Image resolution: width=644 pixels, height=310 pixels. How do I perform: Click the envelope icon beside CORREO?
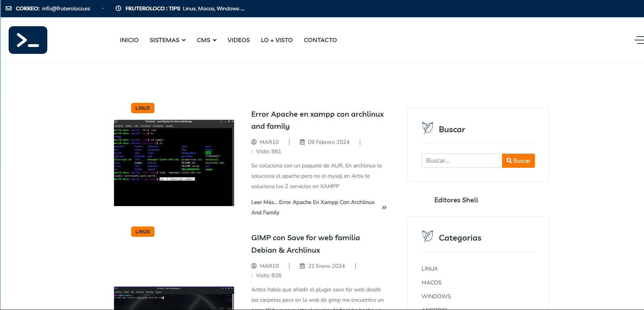9,8
